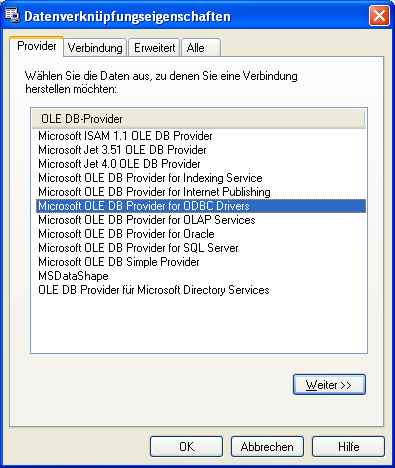Click the Provider tab
The height and width of the screenshot is (468, 395).
pos(37,46)
